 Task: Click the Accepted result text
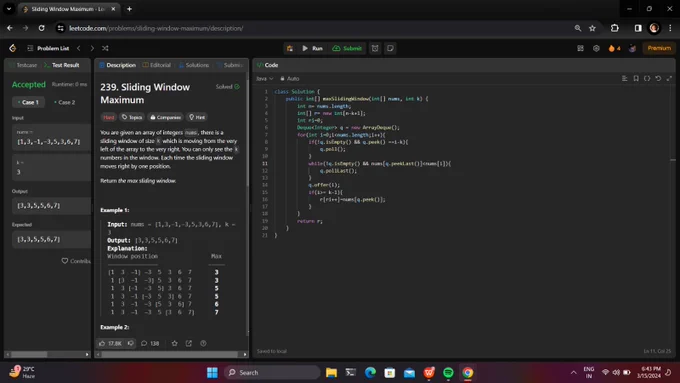coord(29,85)
